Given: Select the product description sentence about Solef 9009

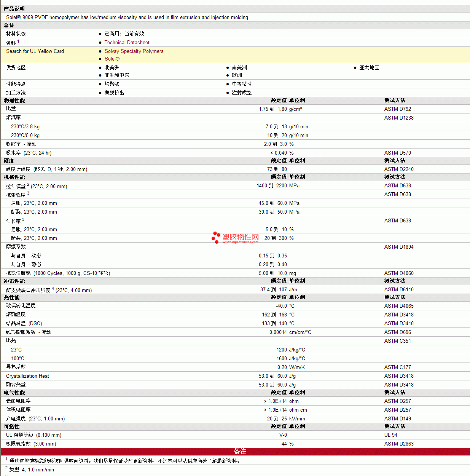Looking at the screenshot, I should click(127, 17).
